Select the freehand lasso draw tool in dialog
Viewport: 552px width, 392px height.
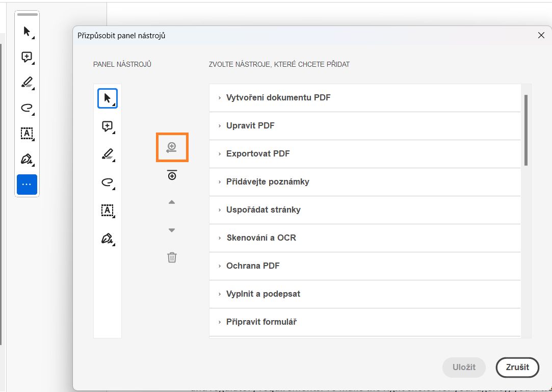click(x=107, y=182)
